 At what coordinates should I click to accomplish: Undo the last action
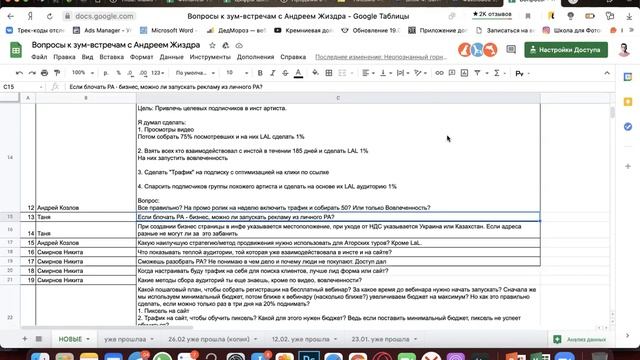tap(19, 73)
